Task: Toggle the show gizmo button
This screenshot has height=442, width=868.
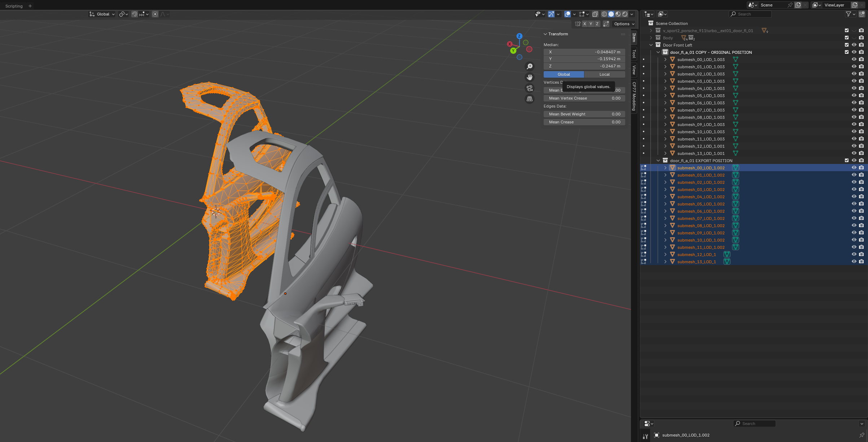Action: [551, 14]
